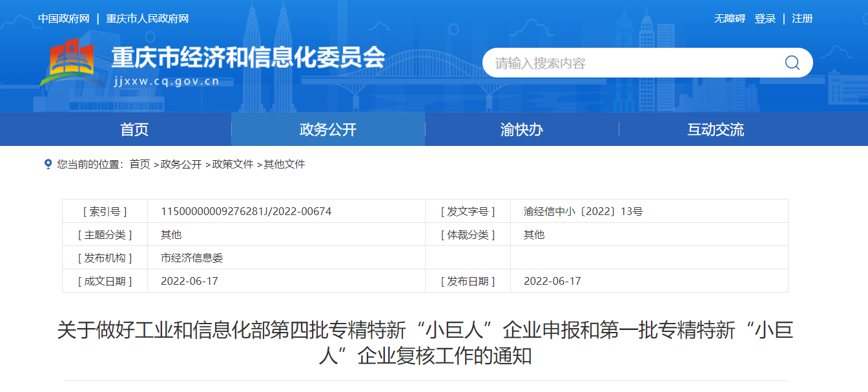
Task: Go to 互动交流 navigation tab
Action: tap(716, 129)
